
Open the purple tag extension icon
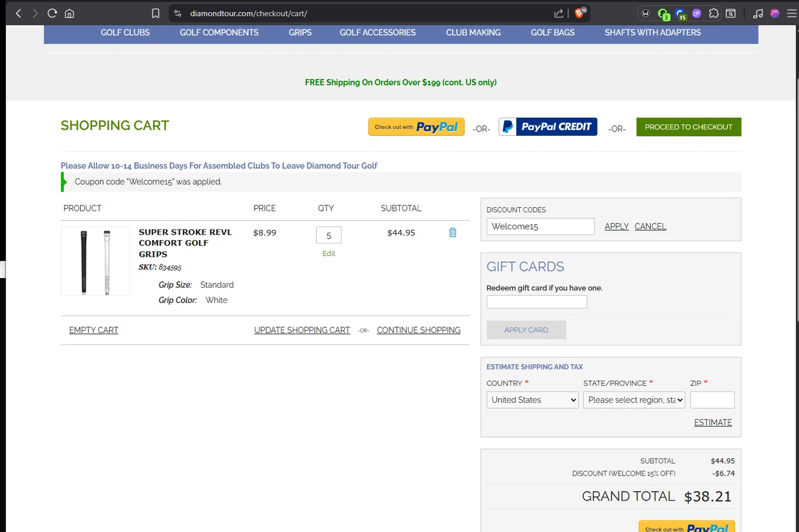point(697,13)
